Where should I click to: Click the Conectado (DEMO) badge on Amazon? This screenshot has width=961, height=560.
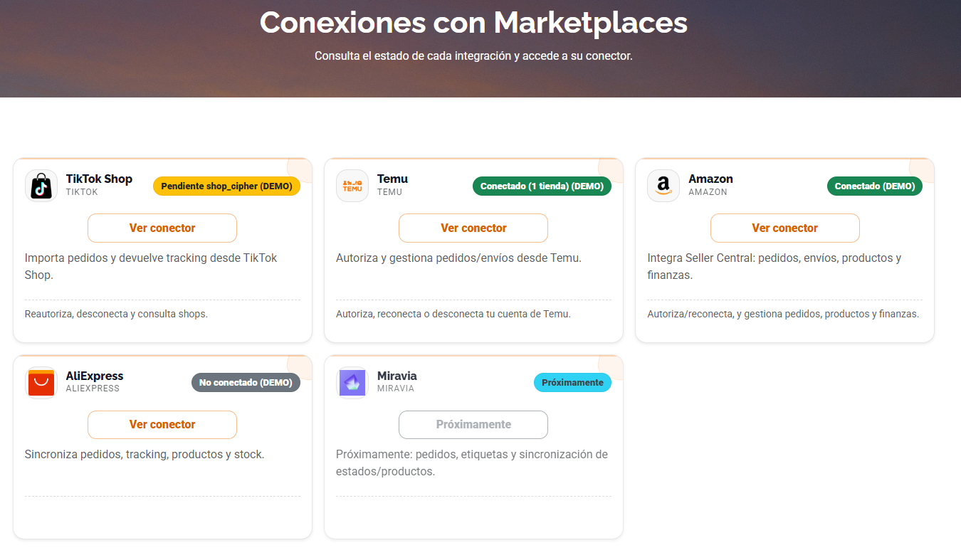[x=874, y=186]
